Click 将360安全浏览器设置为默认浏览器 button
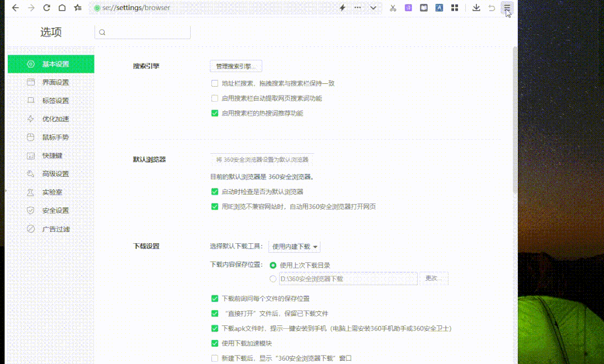This screenshot has width=604, height=364. pos(262,159)
